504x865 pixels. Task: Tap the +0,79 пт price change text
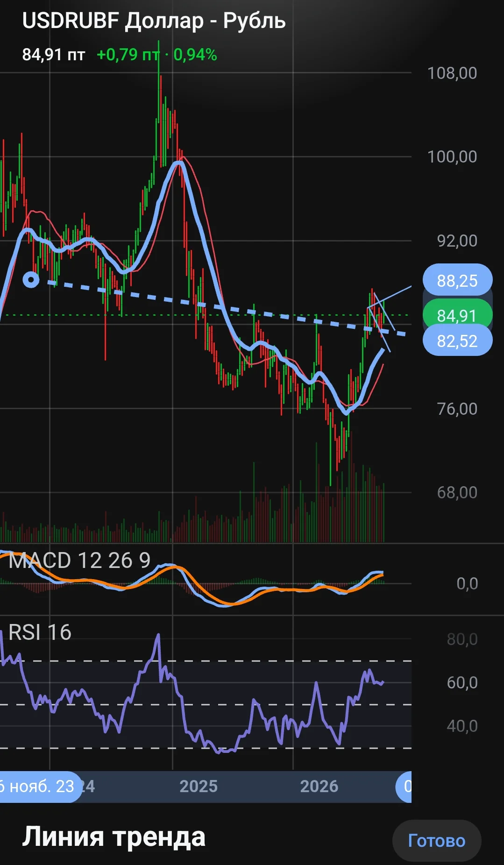click(x=128, y=55)
